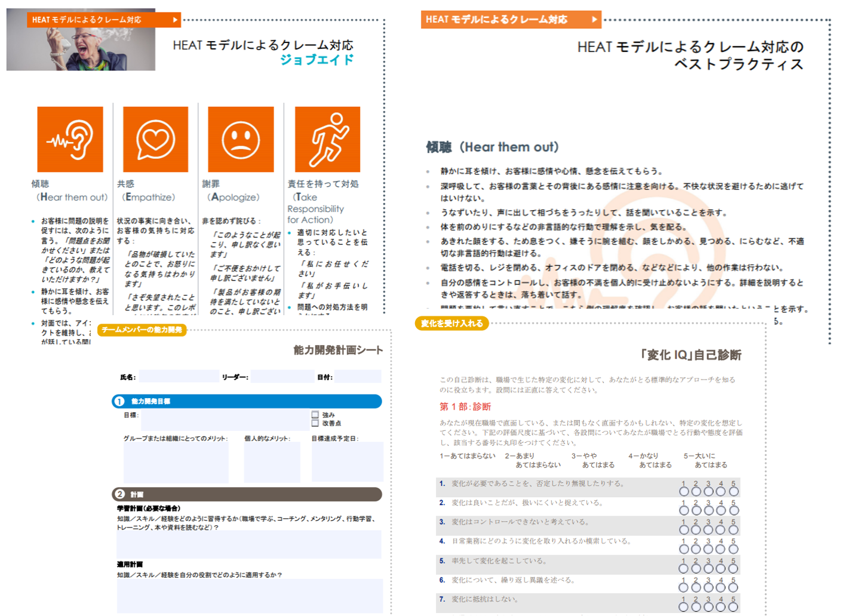The height and width of the screenshot is (616, 845).
Task: Click the 責任を持って対処 column label
Action: (323, 184)
